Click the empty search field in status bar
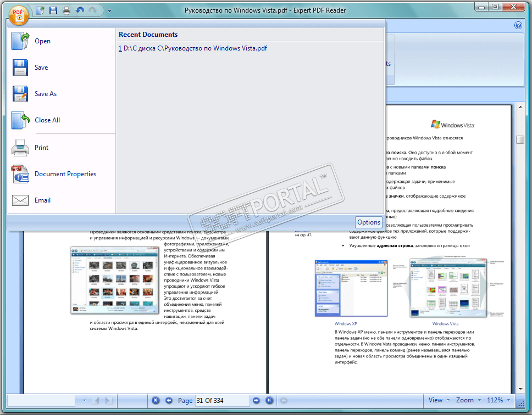The height and width of the screenshot is (415, 532). pos(41,400)
